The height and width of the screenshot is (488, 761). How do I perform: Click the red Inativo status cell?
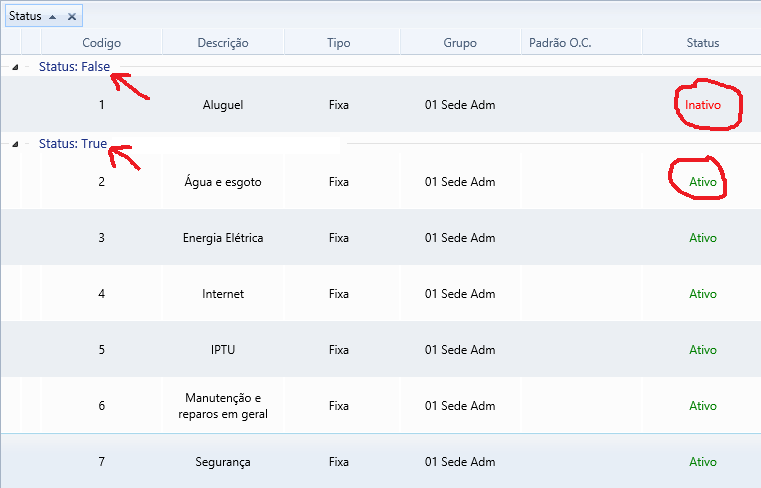click(703, 105)
